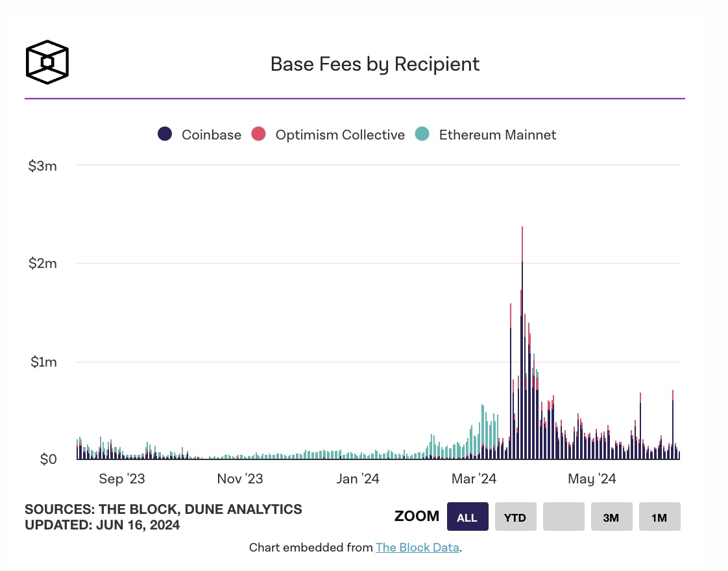Click The Block cube logo

pos(47,62)
